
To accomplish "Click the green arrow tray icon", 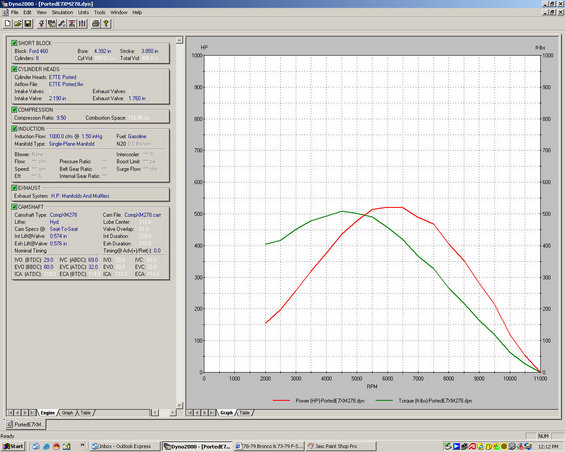I will click(x=448, y=447).
